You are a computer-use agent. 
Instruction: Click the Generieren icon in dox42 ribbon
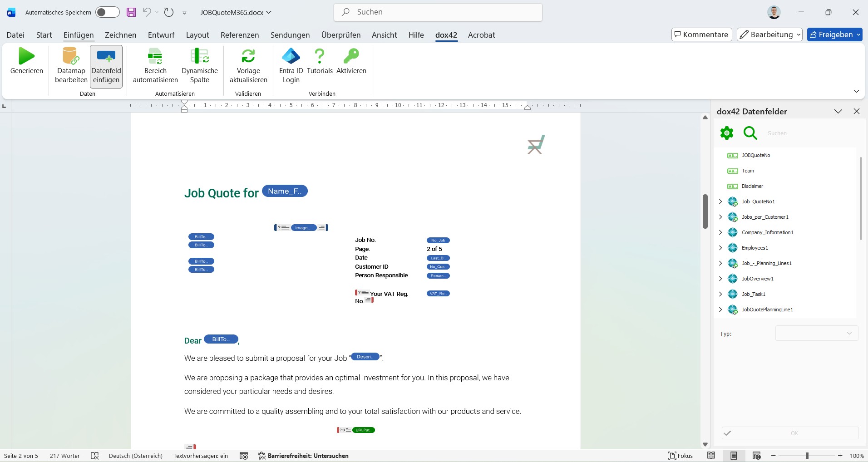point(26,64)
